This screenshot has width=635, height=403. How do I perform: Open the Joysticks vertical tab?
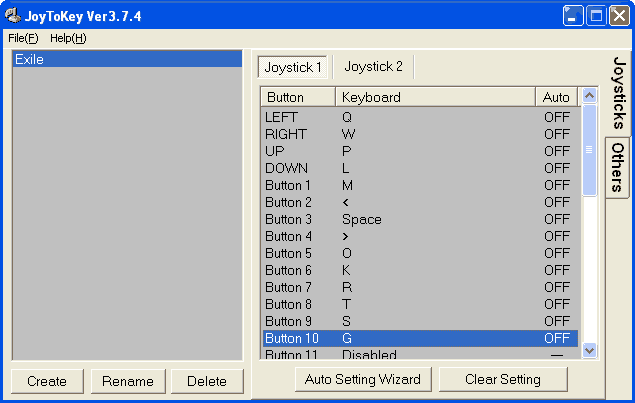tap(619, 93)
